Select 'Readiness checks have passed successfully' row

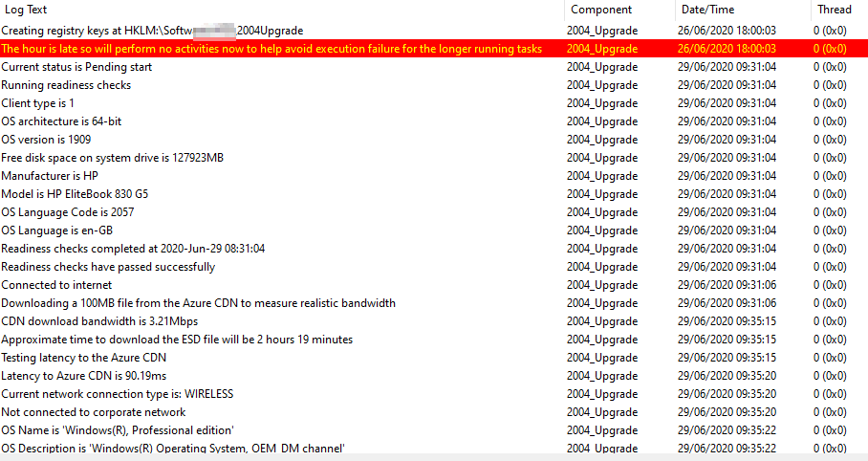pos(108,267)
